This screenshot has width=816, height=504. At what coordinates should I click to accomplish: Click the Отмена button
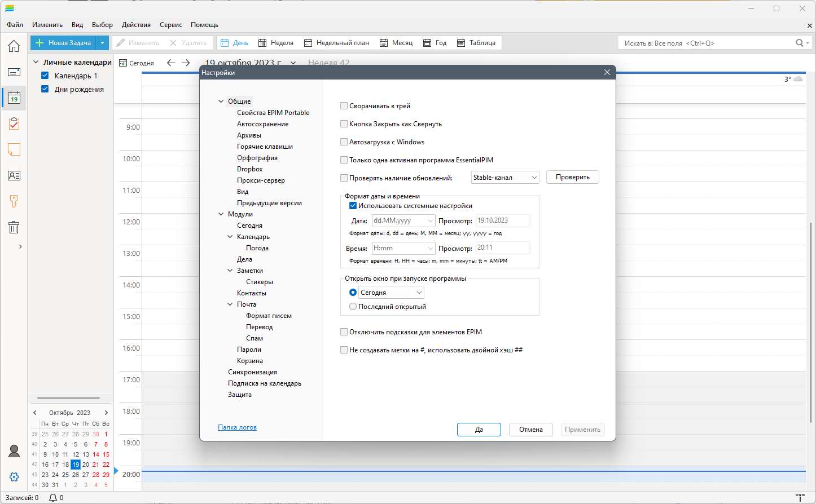point(531,430)
